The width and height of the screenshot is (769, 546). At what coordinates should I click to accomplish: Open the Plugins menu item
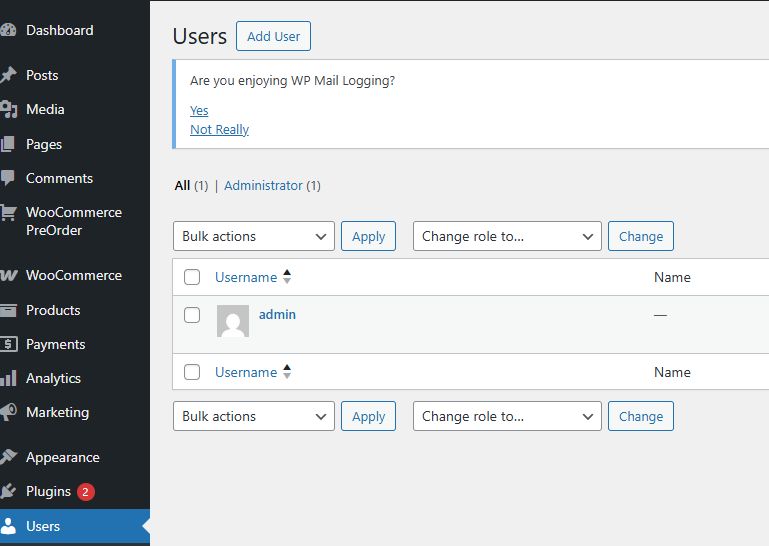tap(49, 491)
